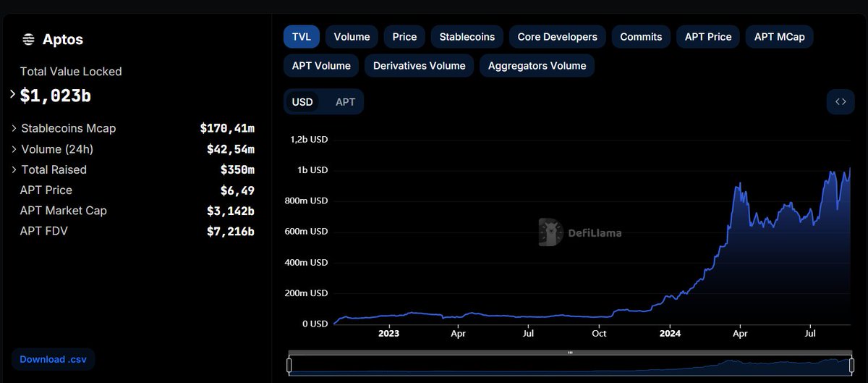The image size is (868, 383).
Task: Expand the Volume (24h) row
Action: point(14,149)
